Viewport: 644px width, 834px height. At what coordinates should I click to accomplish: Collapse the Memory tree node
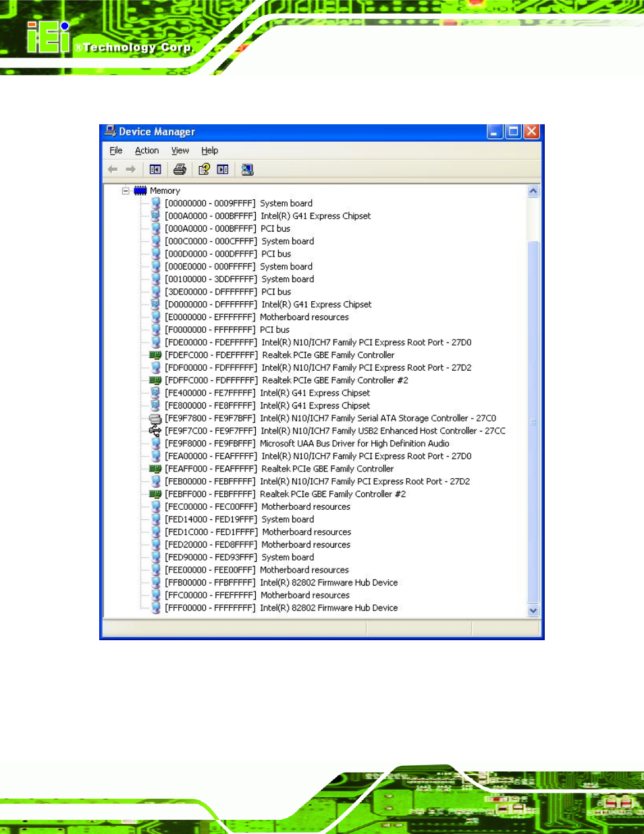pos(126,190)
